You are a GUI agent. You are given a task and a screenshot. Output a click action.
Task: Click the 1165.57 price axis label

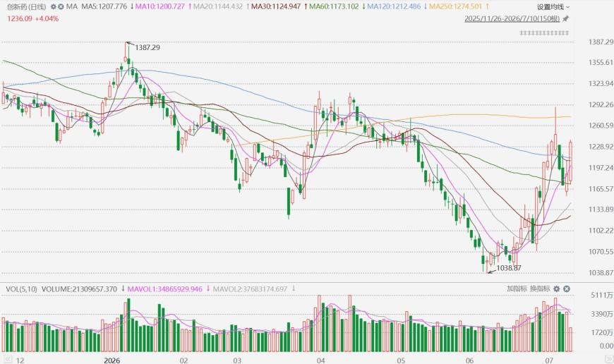click(x=601, y=189)
